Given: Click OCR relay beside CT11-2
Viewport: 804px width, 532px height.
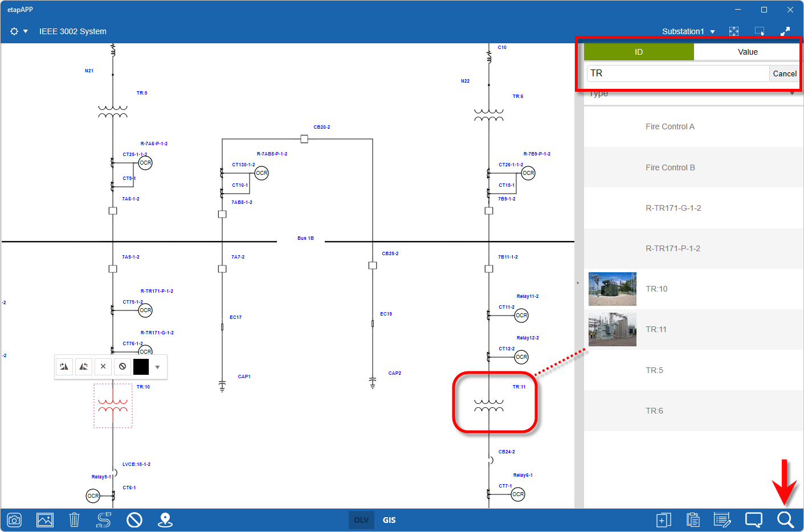Looking at the screenshot, I should (521, 316).
